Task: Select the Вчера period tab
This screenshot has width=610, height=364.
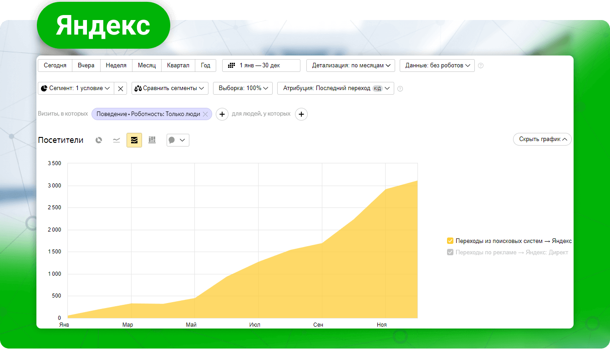Action: (x=86, y=66)
